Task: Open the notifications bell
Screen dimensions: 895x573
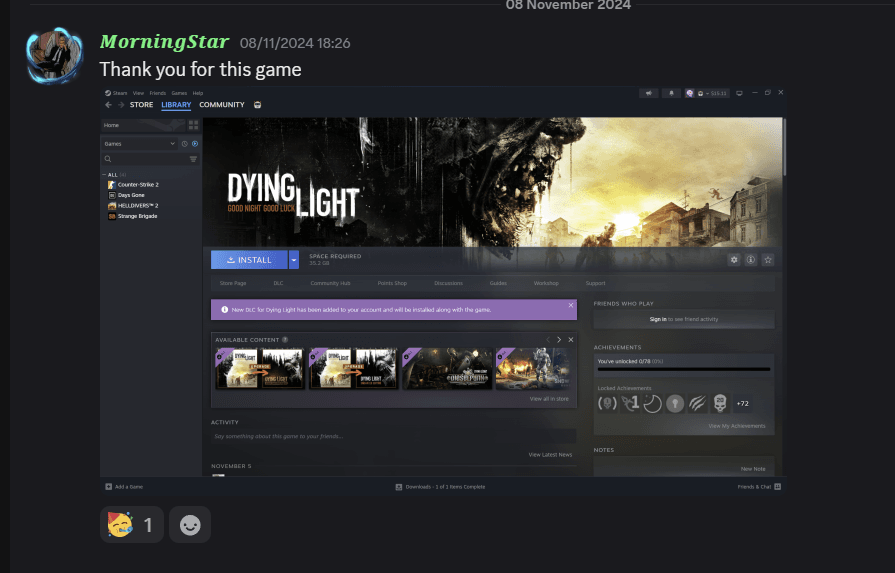Action: click(x=671, y=93)
